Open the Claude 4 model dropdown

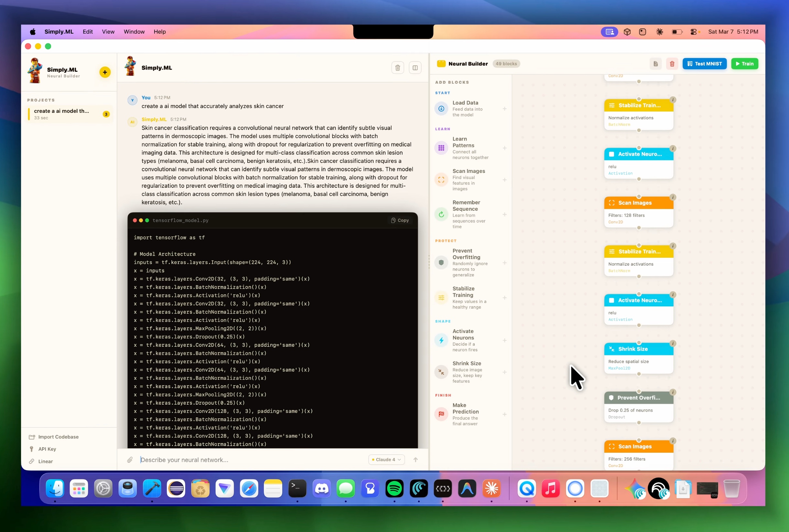386,460
